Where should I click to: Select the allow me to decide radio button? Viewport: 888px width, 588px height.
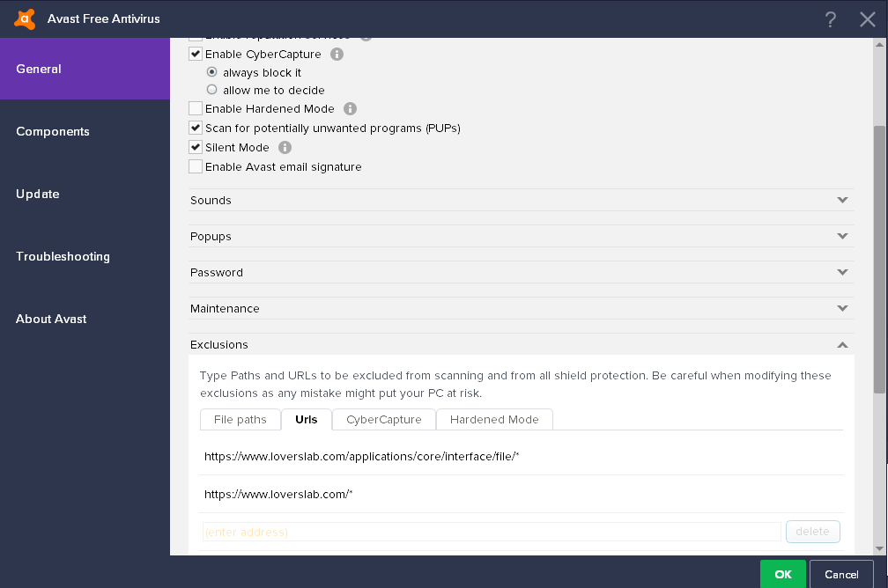pos(211,90)
